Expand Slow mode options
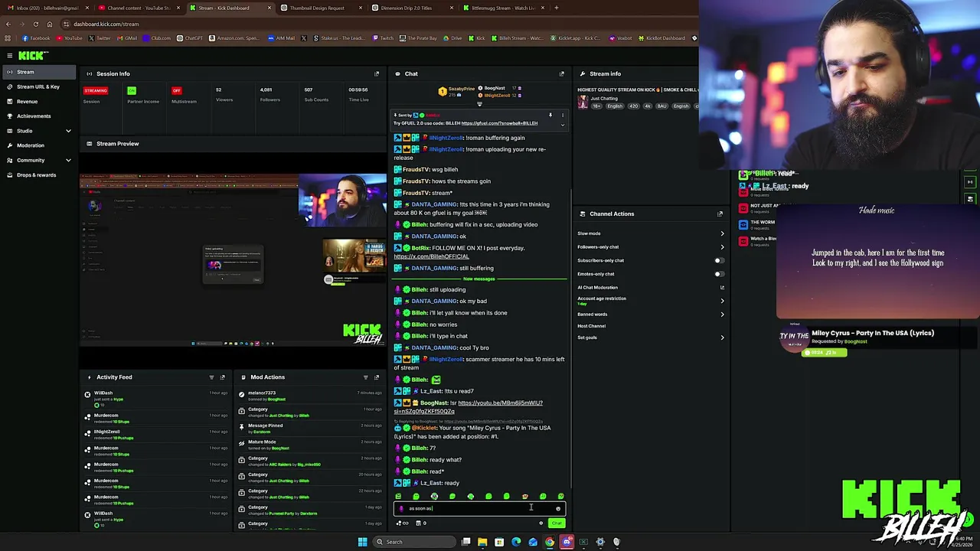This screenshot has height=551, width=980. click(x=722, y=233)
